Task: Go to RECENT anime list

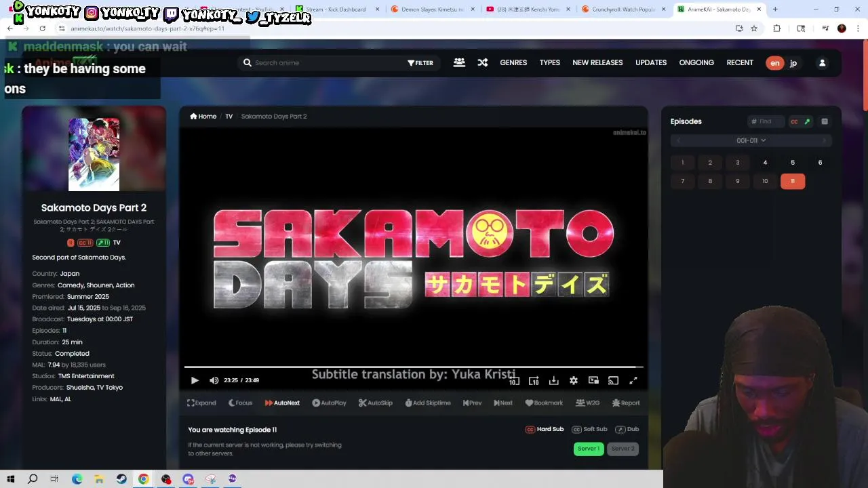Action: [740, 62]
